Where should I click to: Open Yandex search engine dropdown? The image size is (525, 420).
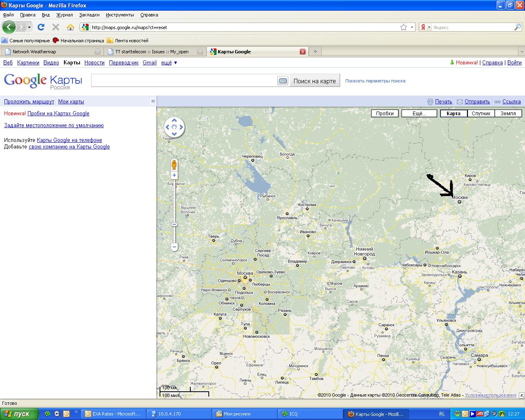[429, 27]
